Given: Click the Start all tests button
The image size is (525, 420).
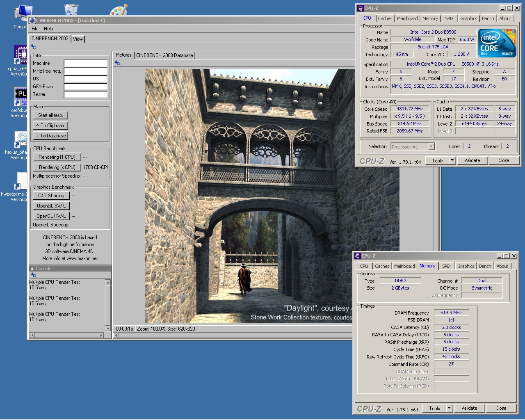Looking at the screenshot, I should [50, 115].
